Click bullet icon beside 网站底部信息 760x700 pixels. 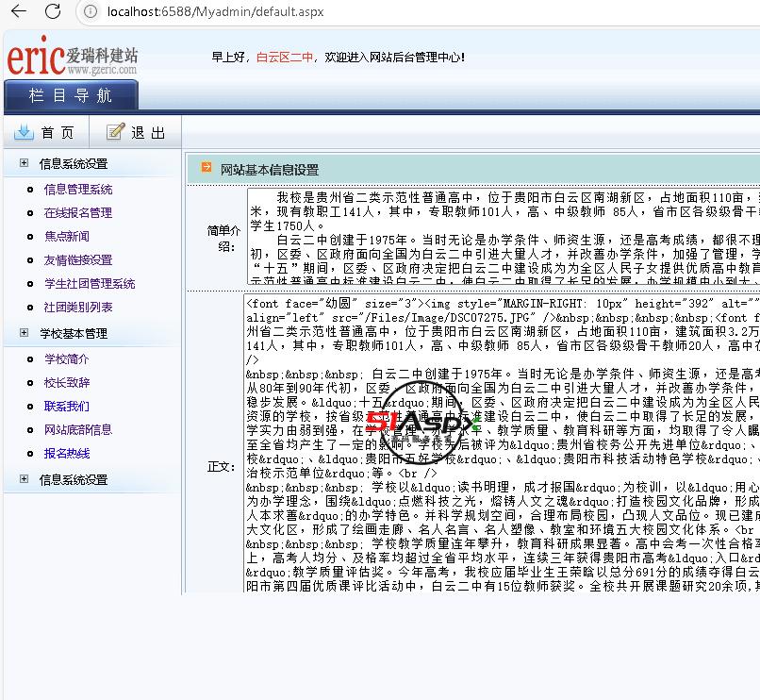pyautogui.click(x=30, y=430)
